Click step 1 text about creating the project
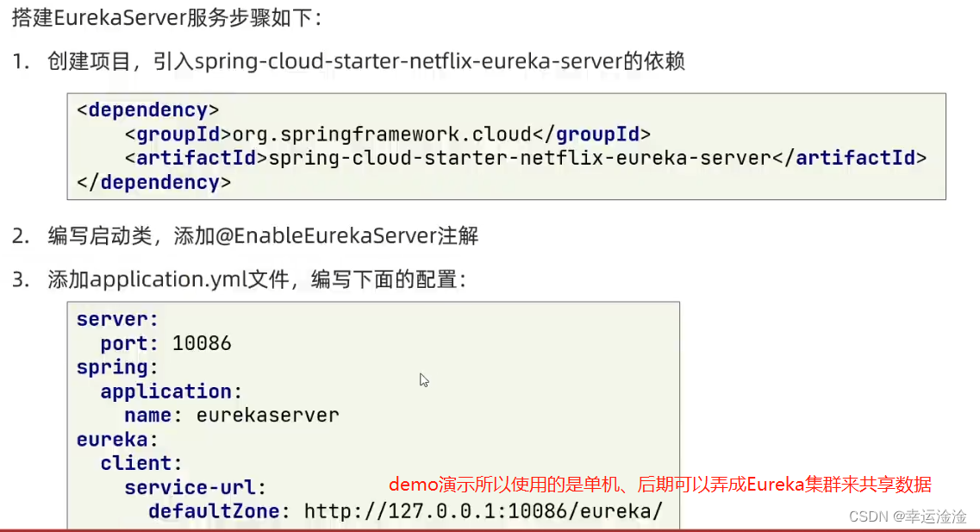 pos(366,62)
